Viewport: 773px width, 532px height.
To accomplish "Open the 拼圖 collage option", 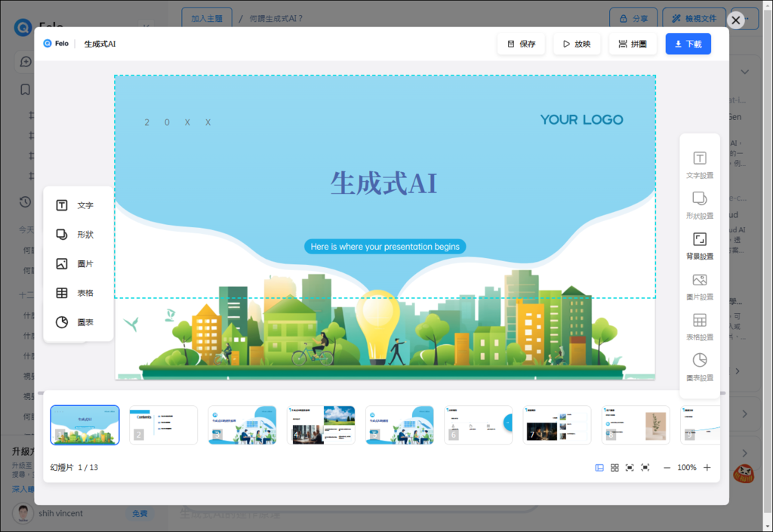I will [x=633, y=44].
